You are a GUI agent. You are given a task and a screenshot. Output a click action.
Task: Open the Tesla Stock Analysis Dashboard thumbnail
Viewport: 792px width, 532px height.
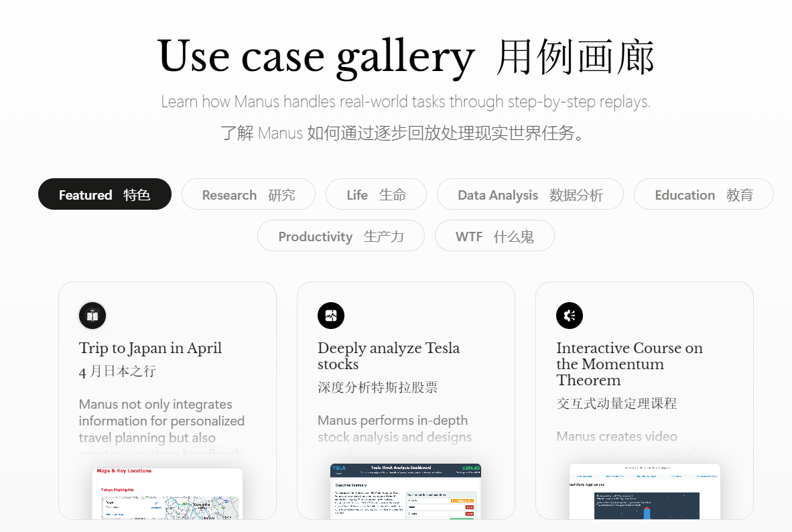(x=405, y=492)
